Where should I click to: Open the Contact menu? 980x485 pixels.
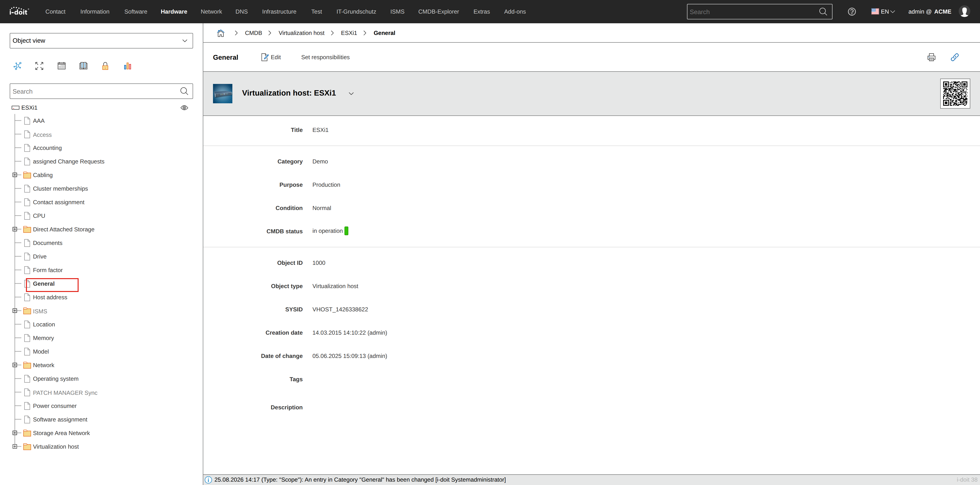coord(55,12)
